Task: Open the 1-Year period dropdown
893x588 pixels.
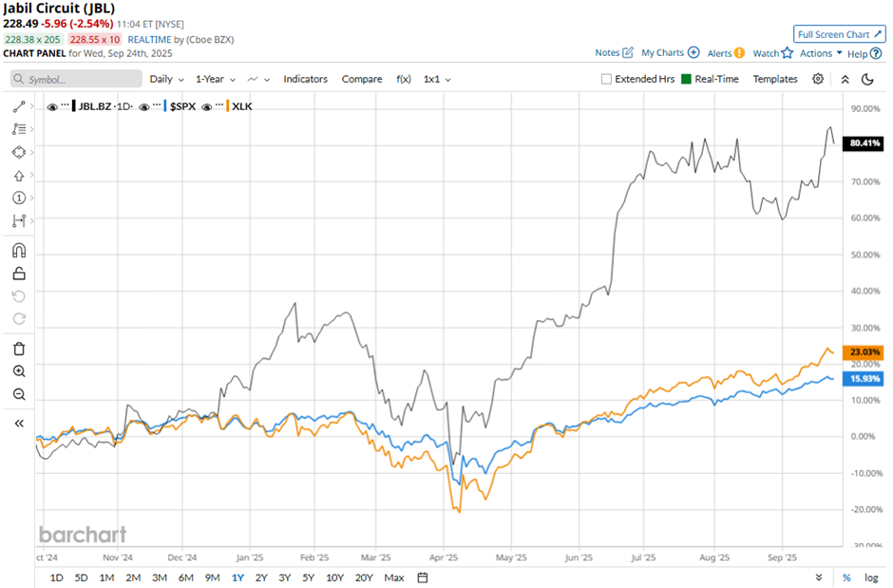Action: (x=216, y=79)
